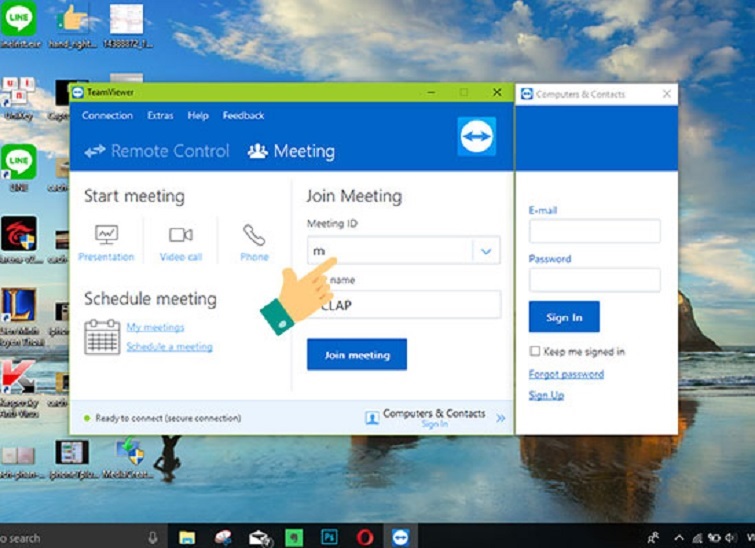
Task: Click the Computers & Contacts person icon
Action: click(372, 418)
